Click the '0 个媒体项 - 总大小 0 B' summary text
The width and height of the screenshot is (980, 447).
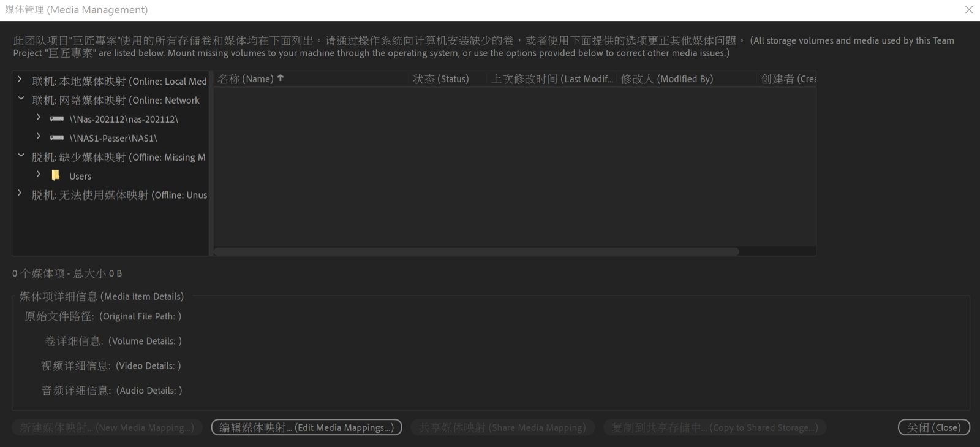67,273
